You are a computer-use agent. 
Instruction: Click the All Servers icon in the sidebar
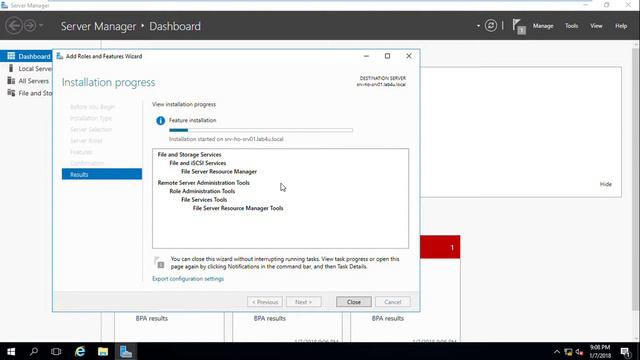(x=11, y=80)
